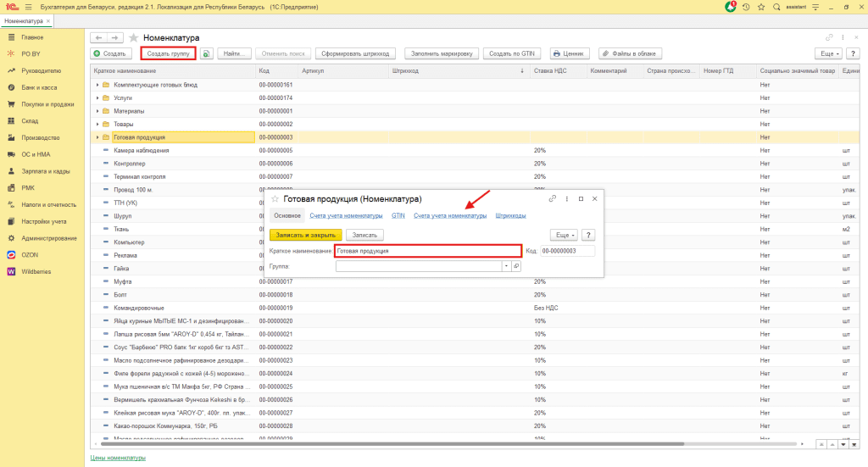Open the Штрихкоды tab link

510,216
